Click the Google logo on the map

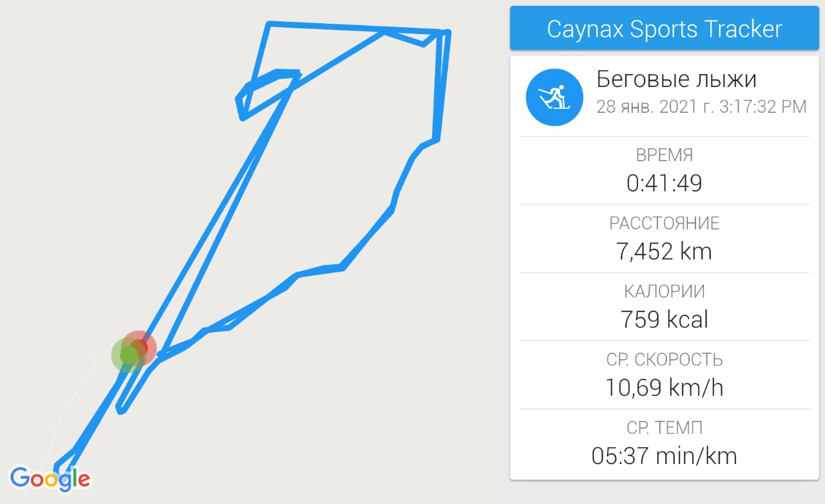coord(50,478)
